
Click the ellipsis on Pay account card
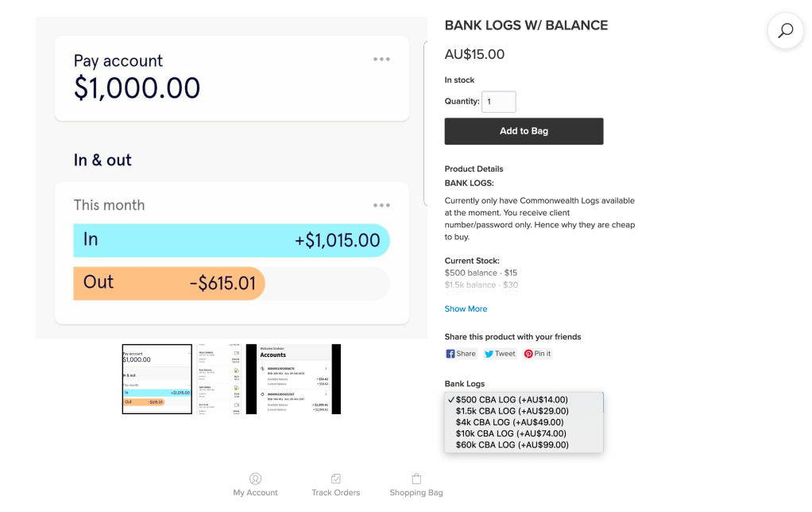pyautogui.click(x=381, y=59)
